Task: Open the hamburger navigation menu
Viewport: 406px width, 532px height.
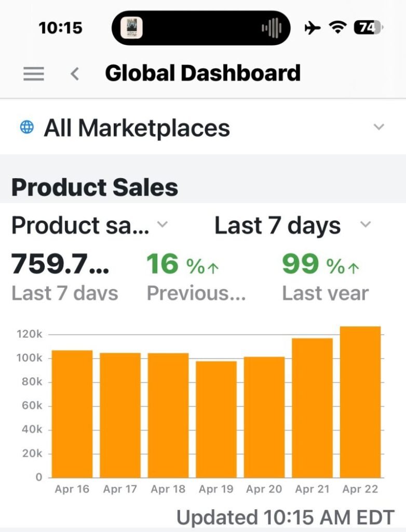Action: [34, 74]
